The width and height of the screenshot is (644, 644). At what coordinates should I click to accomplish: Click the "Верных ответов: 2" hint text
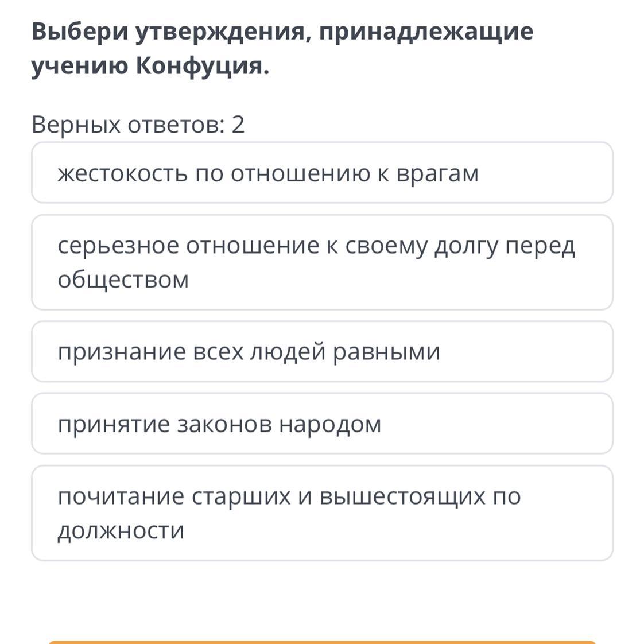click(x=138, y=124)
